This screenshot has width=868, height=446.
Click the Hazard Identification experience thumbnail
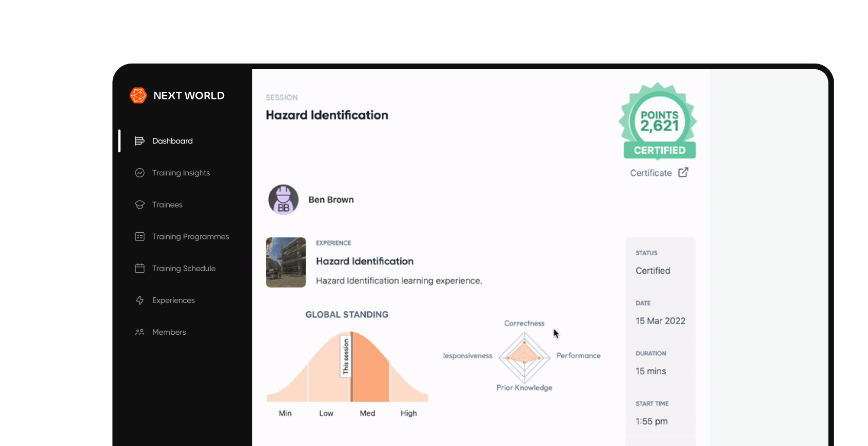tap(286, 262)
